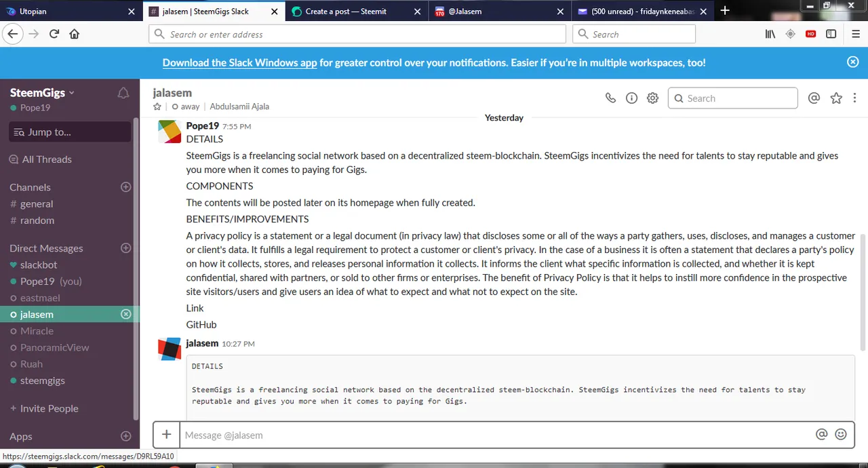868x468 pixels.
Task: Click Direct Messages section header
Action: tap(46, 248)
